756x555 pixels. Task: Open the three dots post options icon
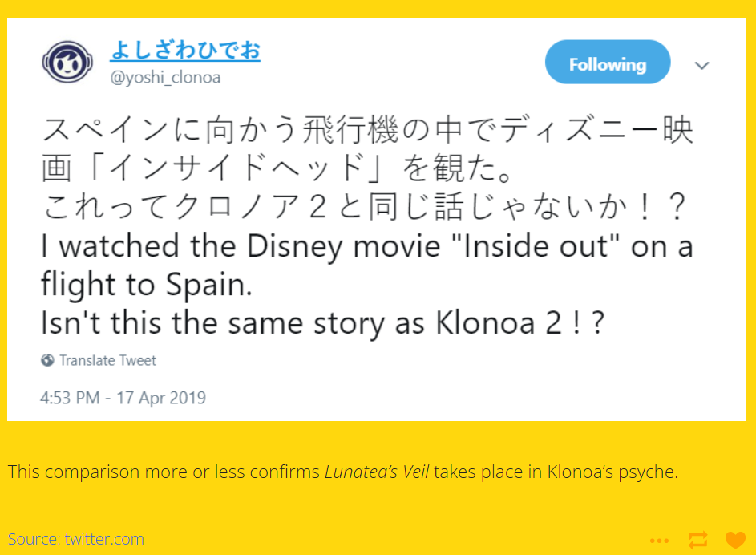(x=659, y=541)
